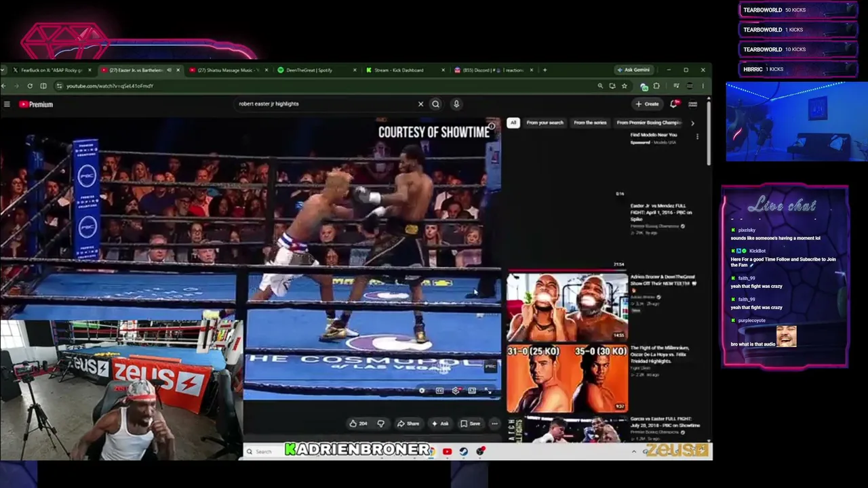Open Adrien Broner & DeenTheGreat teeth video thumbnail

click(x=568, y=307)
